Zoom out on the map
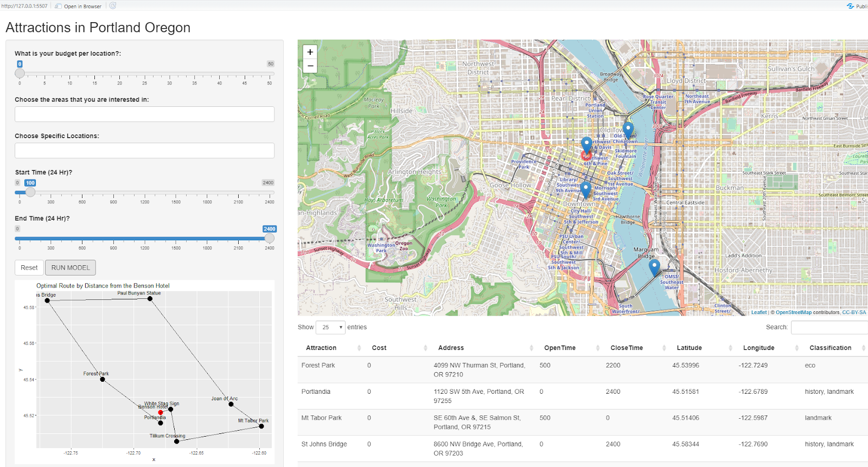 coord(310,66)
